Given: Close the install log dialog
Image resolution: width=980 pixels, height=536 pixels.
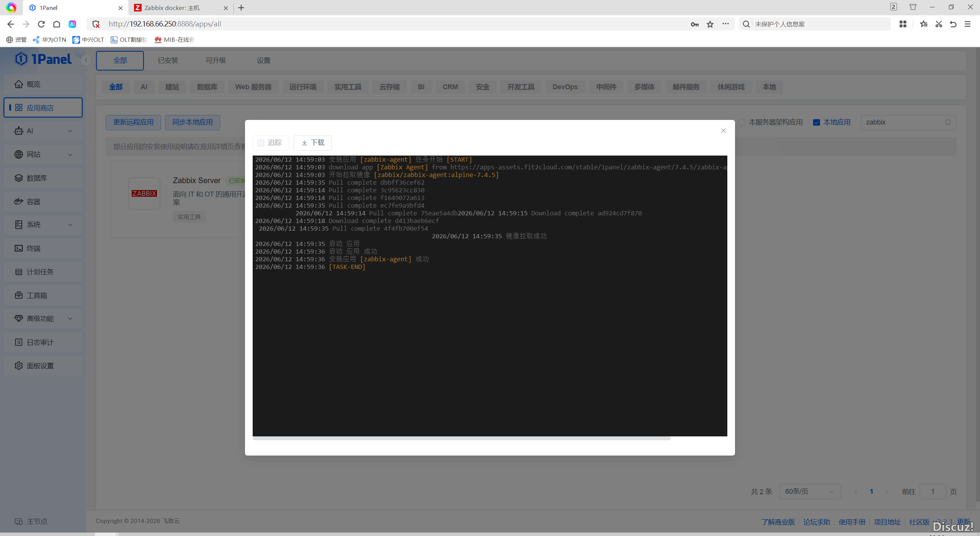Looking at the screenshot, I should [723, 131].
